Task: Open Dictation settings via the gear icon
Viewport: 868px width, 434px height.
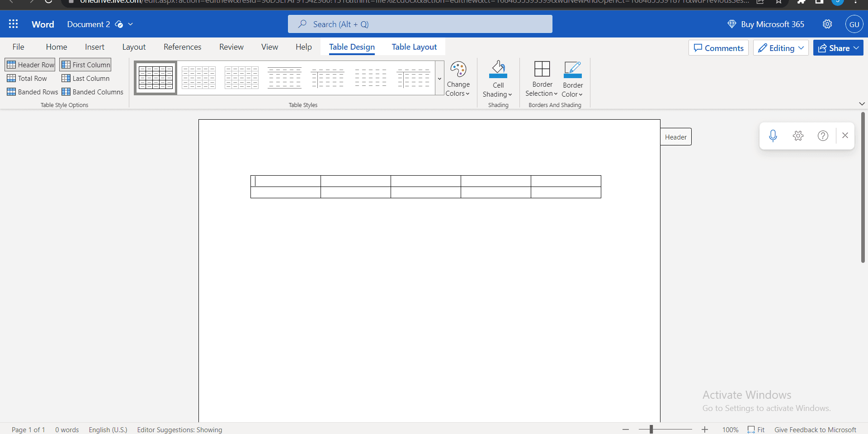Action: (x=798, y=135)
